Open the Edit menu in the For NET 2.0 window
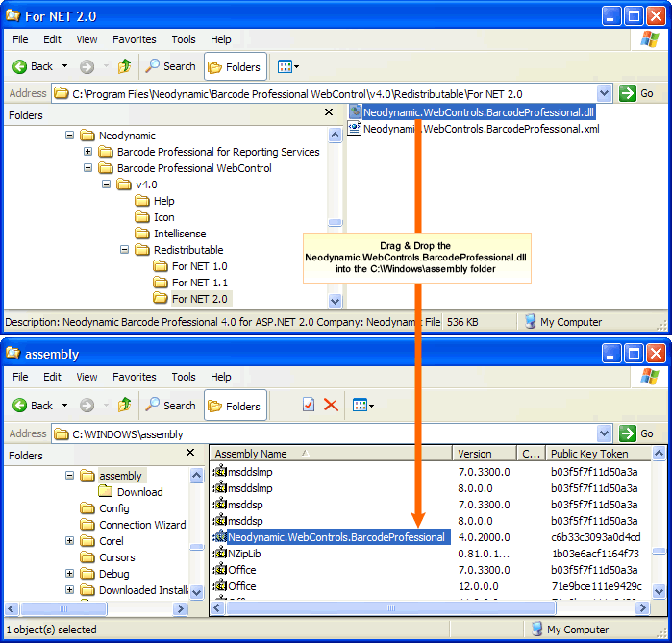This screenshot has width=672, height=643. (x=52, y=39)
